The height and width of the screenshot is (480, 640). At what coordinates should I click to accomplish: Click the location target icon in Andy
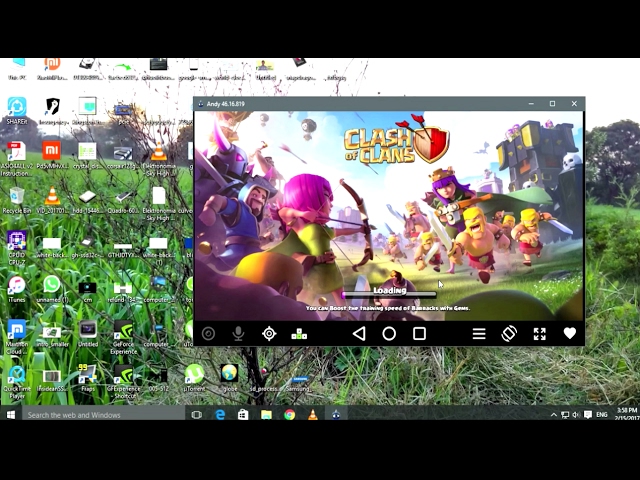[x=269, y=333]
